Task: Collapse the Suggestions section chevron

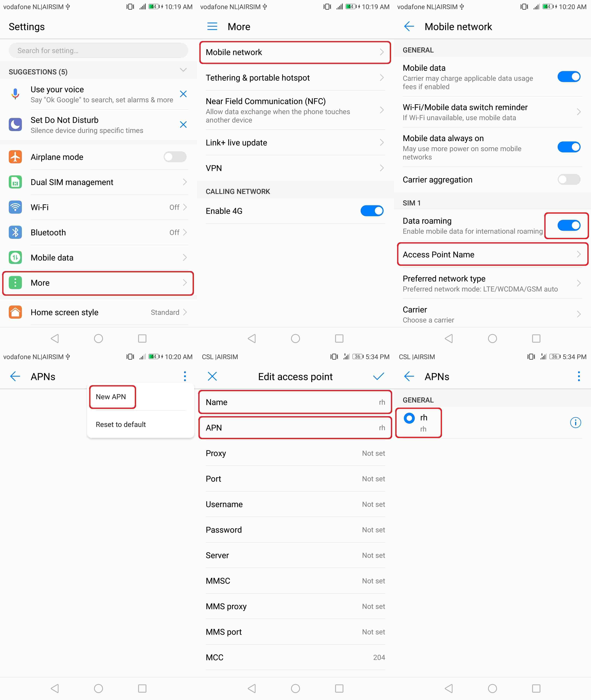Action: [183, 70]
